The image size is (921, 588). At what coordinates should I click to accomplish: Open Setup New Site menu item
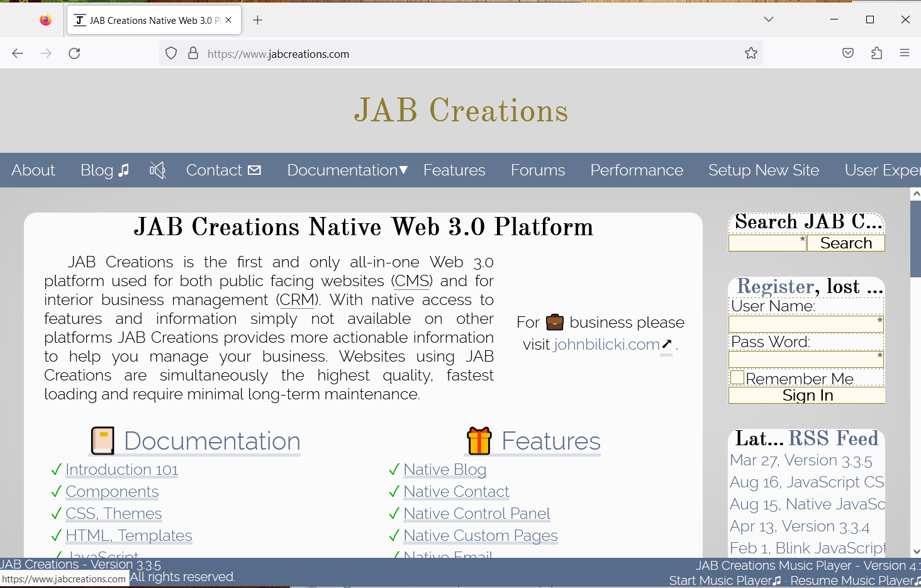pos(764,170)
